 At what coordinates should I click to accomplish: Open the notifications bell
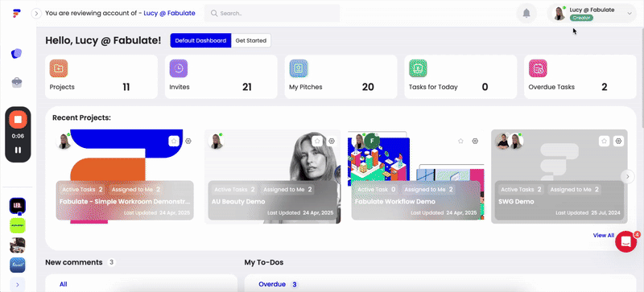[526, 14]
